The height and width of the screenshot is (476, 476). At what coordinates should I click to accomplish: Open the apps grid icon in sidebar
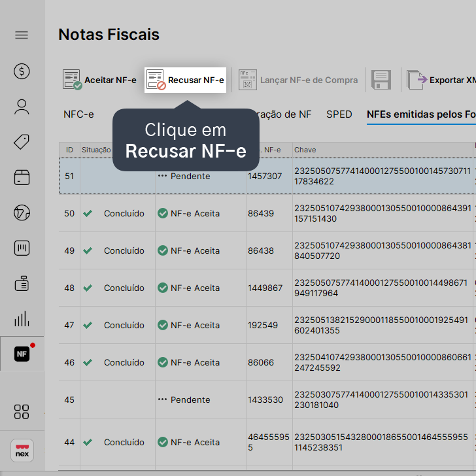(22, 412)
